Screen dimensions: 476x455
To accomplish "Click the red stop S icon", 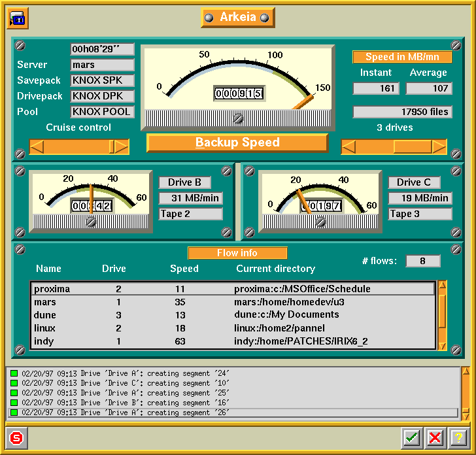I will click(16, 438).
